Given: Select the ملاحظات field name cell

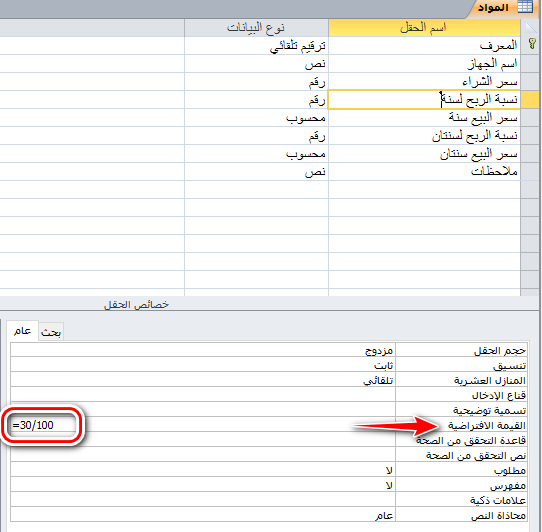Looking at the screenshot, I should pyautogui.click(x=424, y=171).
